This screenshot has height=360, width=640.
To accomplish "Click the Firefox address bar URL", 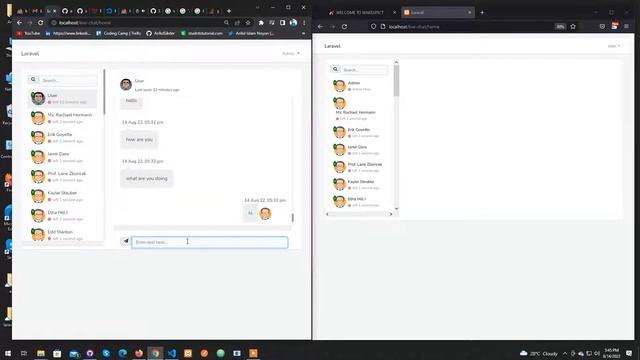I will 414,27.
